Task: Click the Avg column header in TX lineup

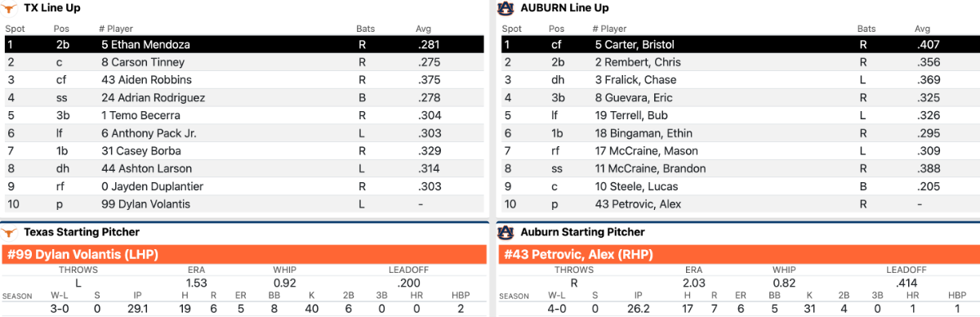Action: (x=423, y=29)
